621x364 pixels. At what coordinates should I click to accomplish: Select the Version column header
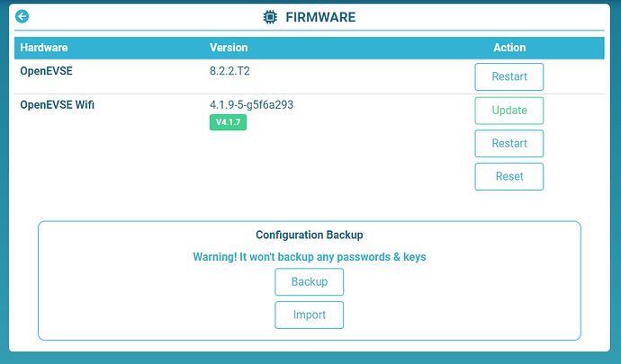pos(229,48)
